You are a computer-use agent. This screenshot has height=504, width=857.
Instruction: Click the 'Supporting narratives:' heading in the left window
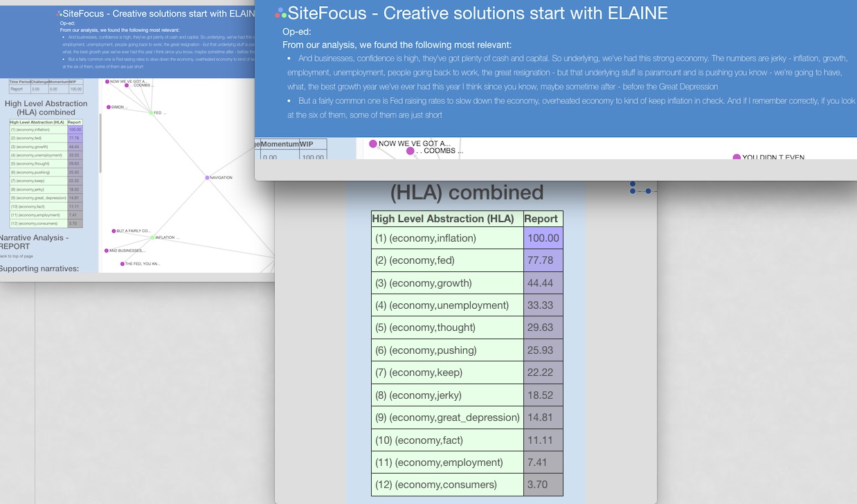39,269
